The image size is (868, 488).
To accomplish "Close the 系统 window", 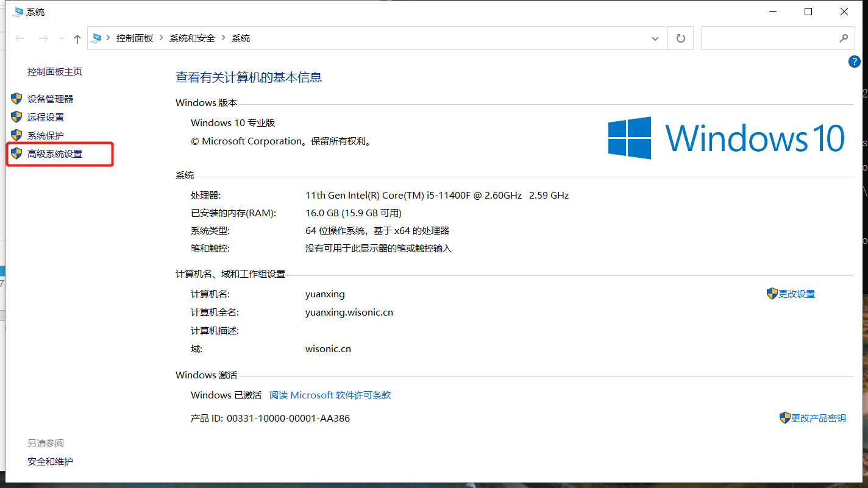I will 844,12.
